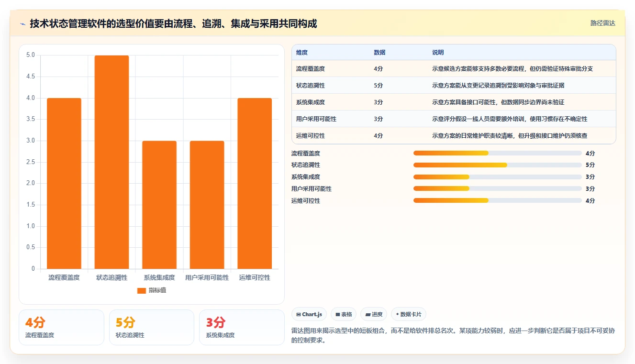Click the 系统集成度 bar in the chart
The image size is (635, 364).
point(159,205)
